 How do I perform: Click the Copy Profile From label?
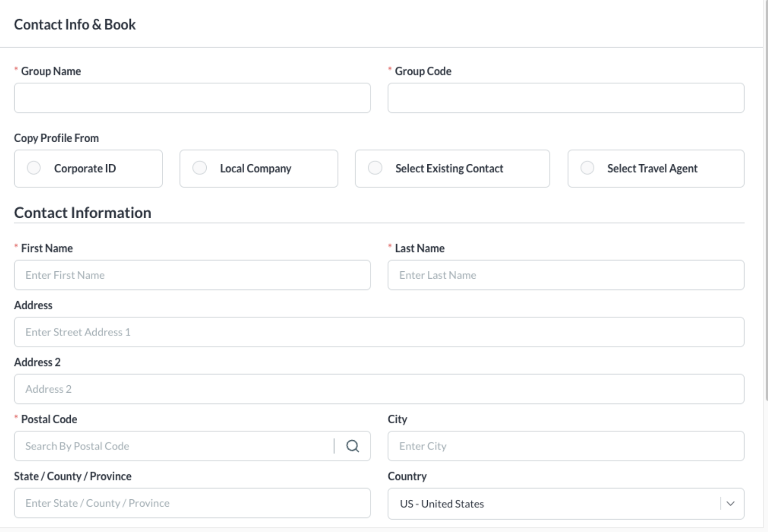click(56, 138)
